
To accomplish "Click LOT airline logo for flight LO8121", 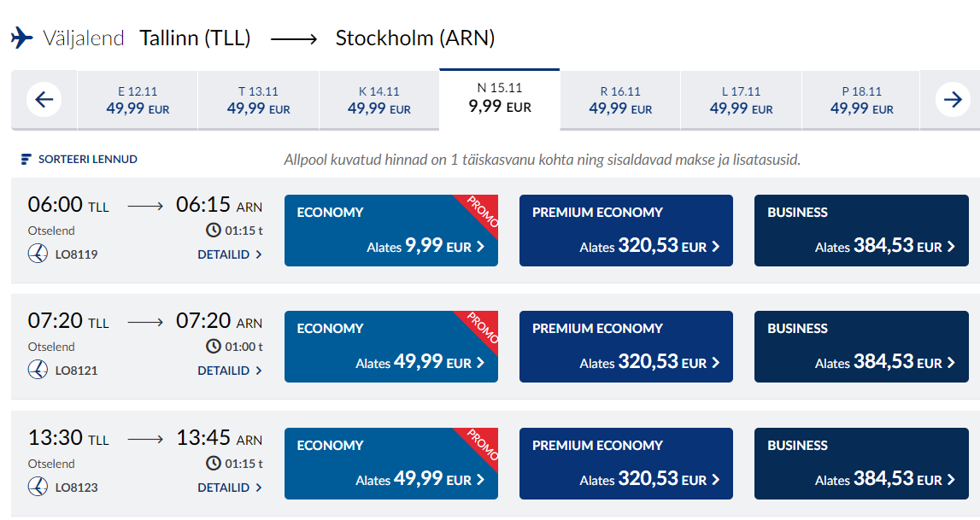I will pos(38,370).
